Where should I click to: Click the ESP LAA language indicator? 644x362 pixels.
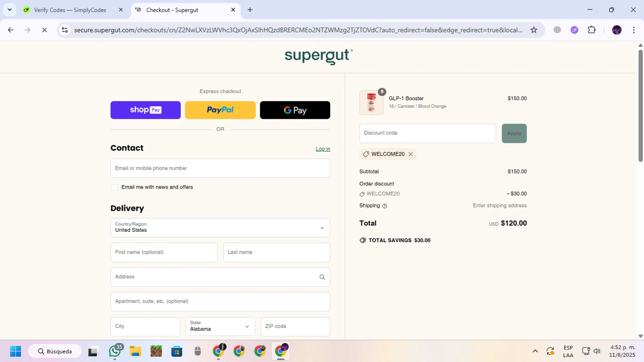point(568,351)
